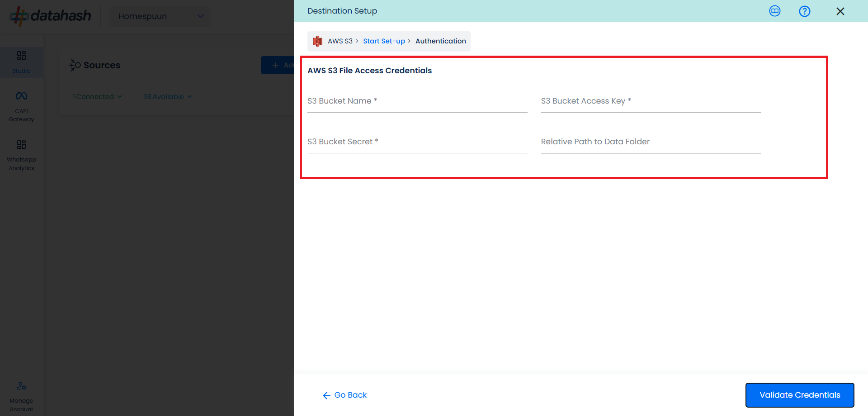Click the datahash logo
The width and height of the screenshot is (868, 418).
50,16
